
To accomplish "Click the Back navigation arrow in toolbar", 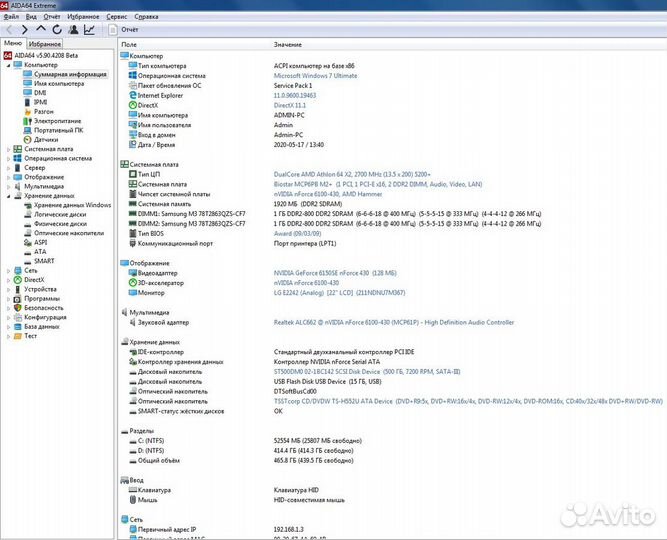I will (8, 30).
